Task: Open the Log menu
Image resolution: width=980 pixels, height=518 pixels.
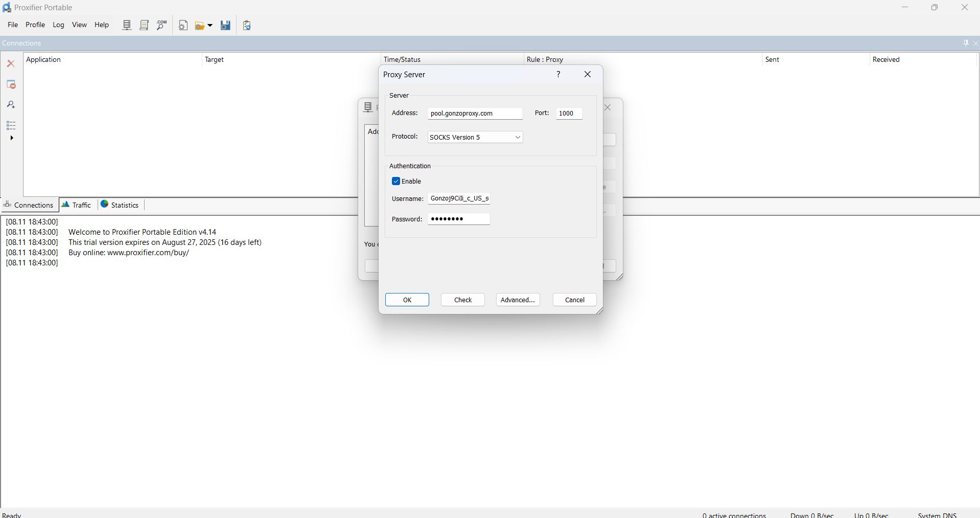Action: click(x=59, y=25)
